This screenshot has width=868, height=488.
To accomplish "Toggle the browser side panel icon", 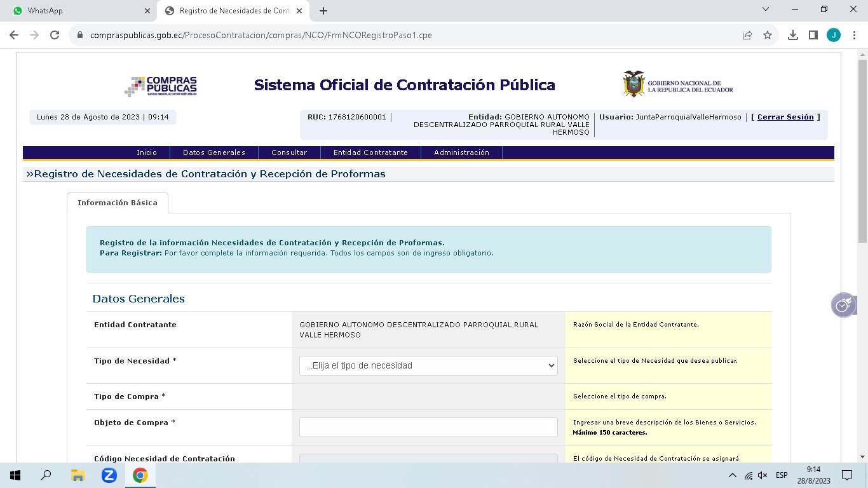I will pyautogui.click(x=813, y=36).
